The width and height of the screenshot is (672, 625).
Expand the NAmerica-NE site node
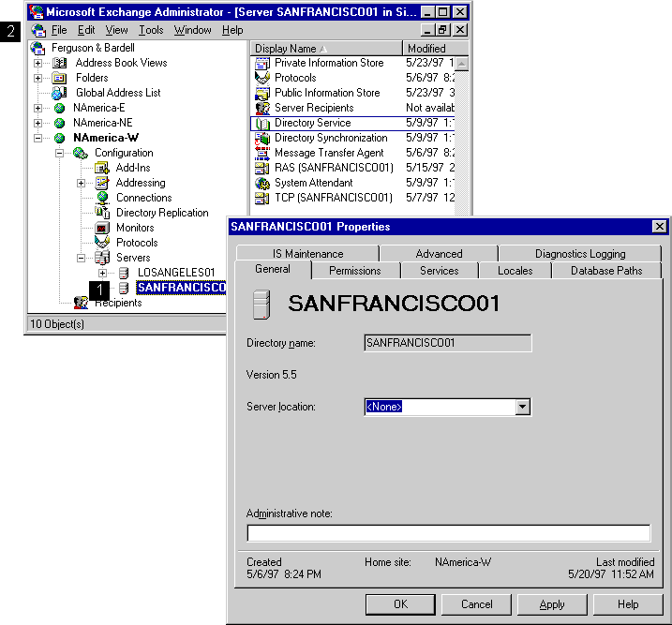click(x=38, y=123)
